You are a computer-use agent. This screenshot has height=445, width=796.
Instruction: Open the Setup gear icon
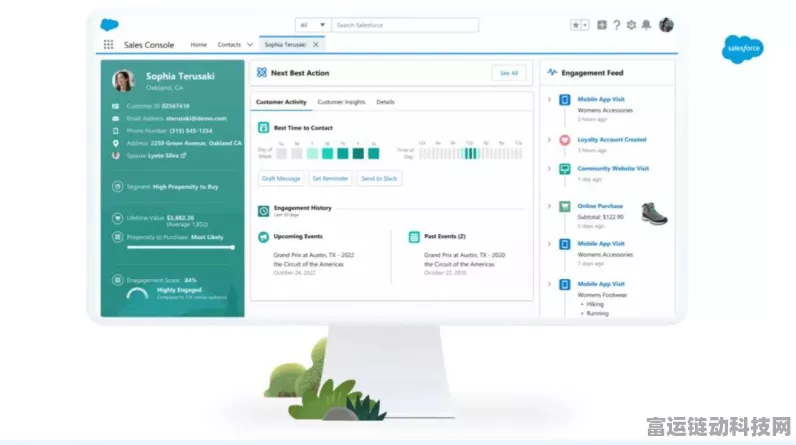click(631, 25)
